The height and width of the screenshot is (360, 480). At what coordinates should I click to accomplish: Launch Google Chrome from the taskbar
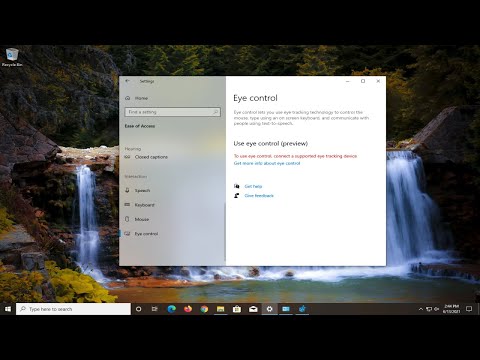[204, 309]
